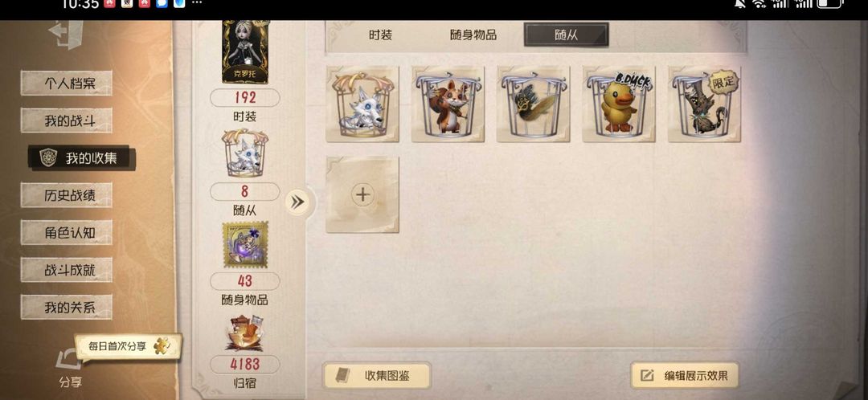The width and height of the screenshot is (868, 400).
Task: Add a pet with the plus slot
Action: [362, 194]
